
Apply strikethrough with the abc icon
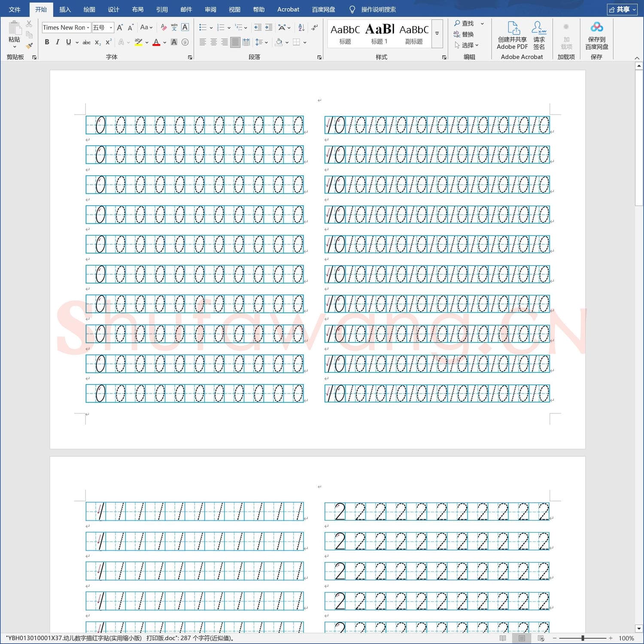pyautogui.click(x=86, y=42)
